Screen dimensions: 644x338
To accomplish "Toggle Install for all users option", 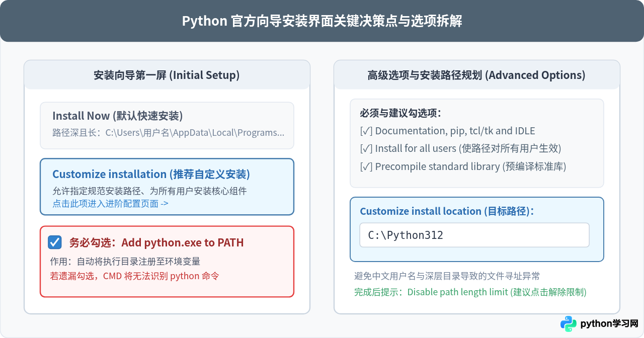I will click(x=460, y=148).
